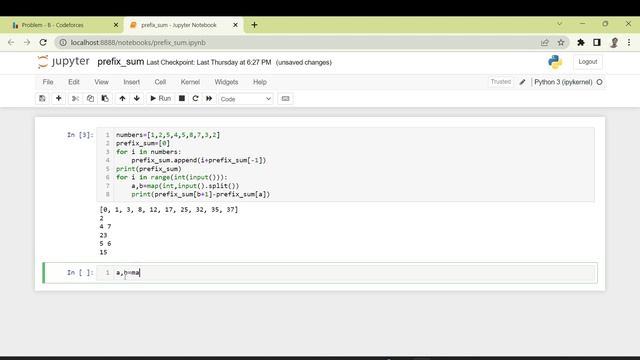Screen dimensions: 640x360
Task: Open the Help menu
Action: (x=260, y=82)
